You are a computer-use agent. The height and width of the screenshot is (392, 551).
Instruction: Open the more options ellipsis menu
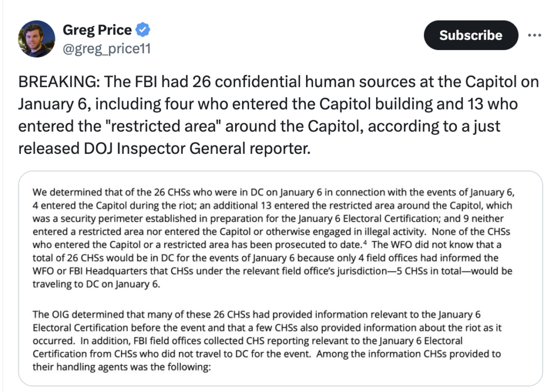click(x=534, y=35)
